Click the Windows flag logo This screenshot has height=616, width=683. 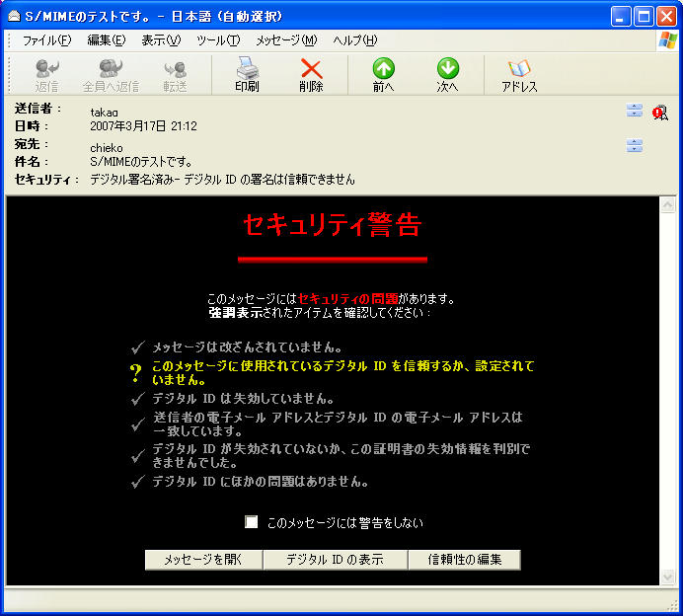coord(668,40)
